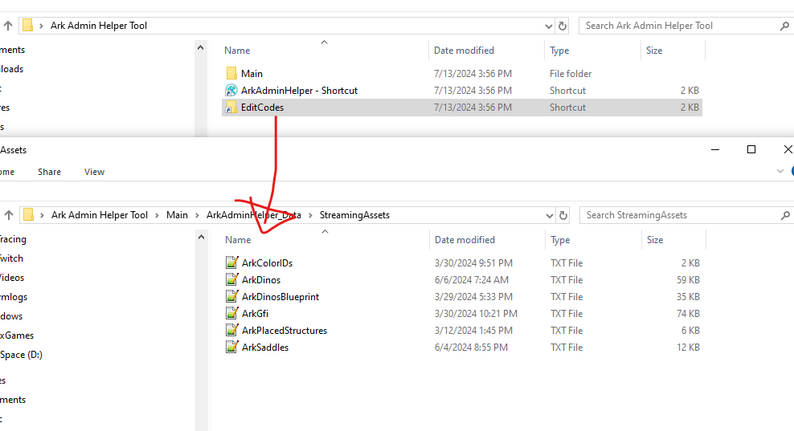This screenshot has width=794, height=431.
Task: Click the ArkGfi text file icon
Action: (232, 314)
